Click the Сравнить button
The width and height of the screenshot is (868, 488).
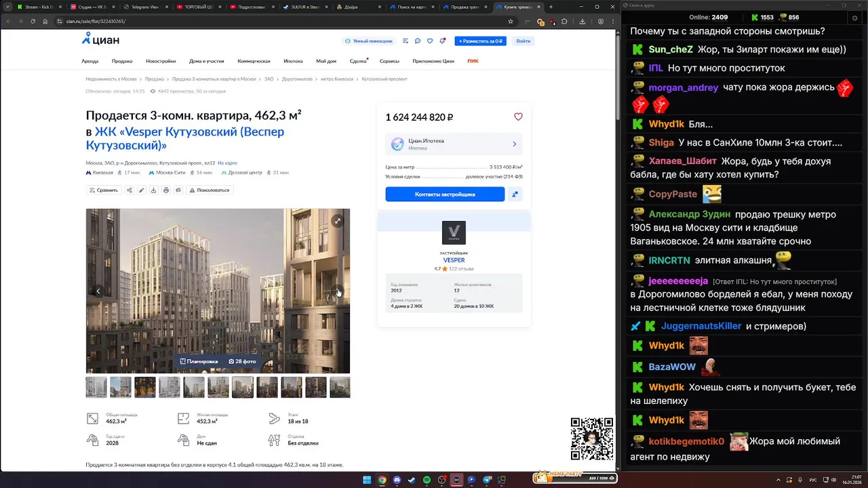pyautogui.click(x=104, y=190)
